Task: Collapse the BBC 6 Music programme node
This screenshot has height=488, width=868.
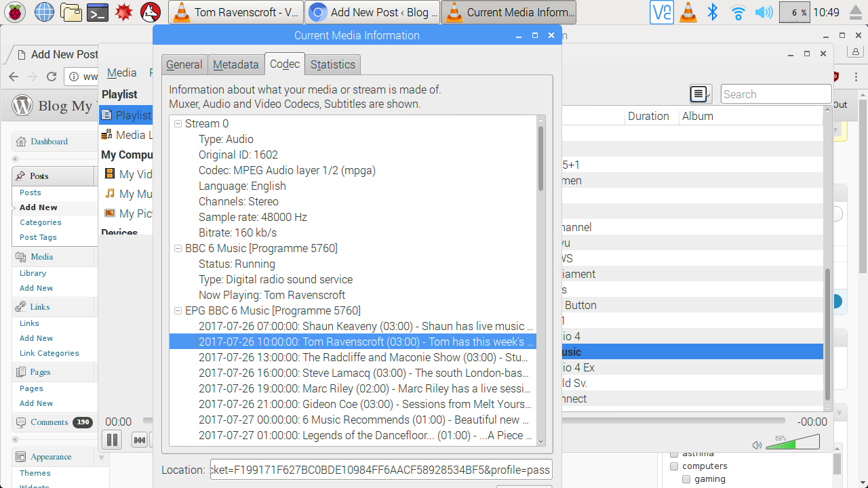Action: point(178,248)
